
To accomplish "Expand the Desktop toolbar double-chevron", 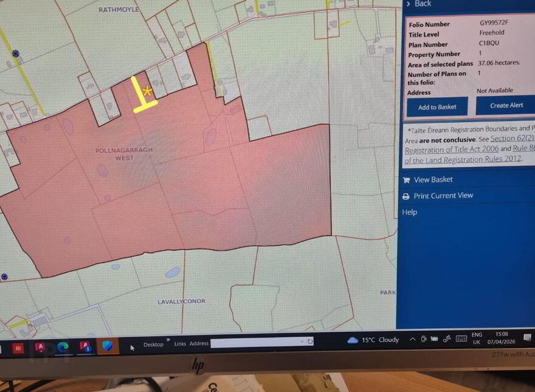I will coord(168,340).
